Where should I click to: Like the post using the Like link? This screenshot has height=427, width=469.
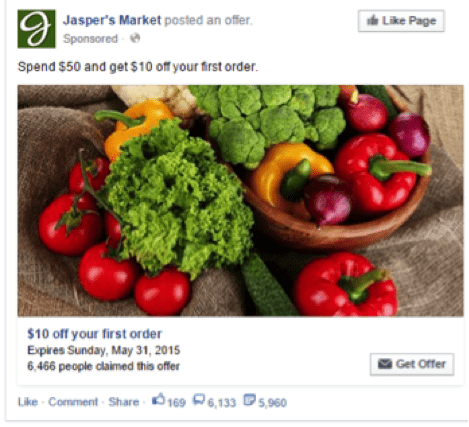click(28, 402)
